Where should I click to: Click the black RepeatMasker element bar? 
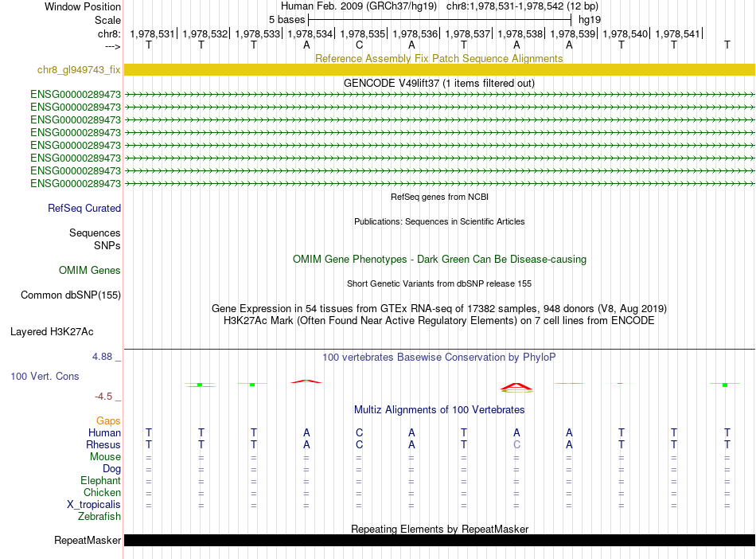pos(439,540)
